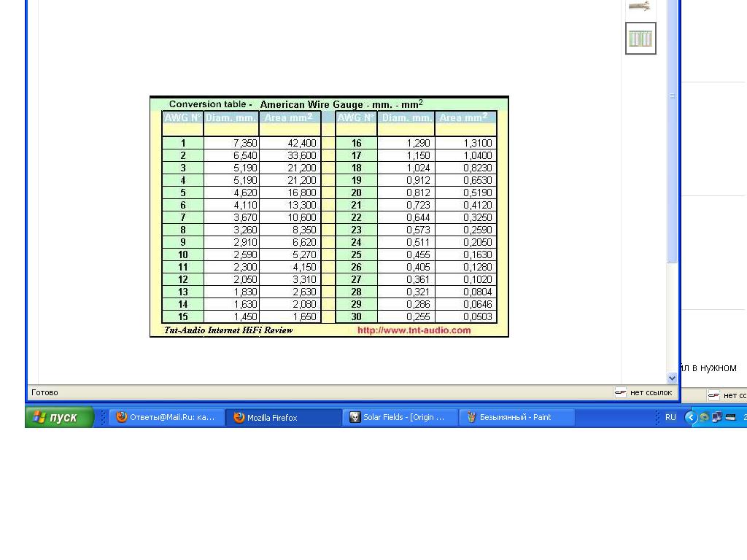Switch to the Solar Fields taskbar window
The image size is (747, 560).
(x=400, y=417)
